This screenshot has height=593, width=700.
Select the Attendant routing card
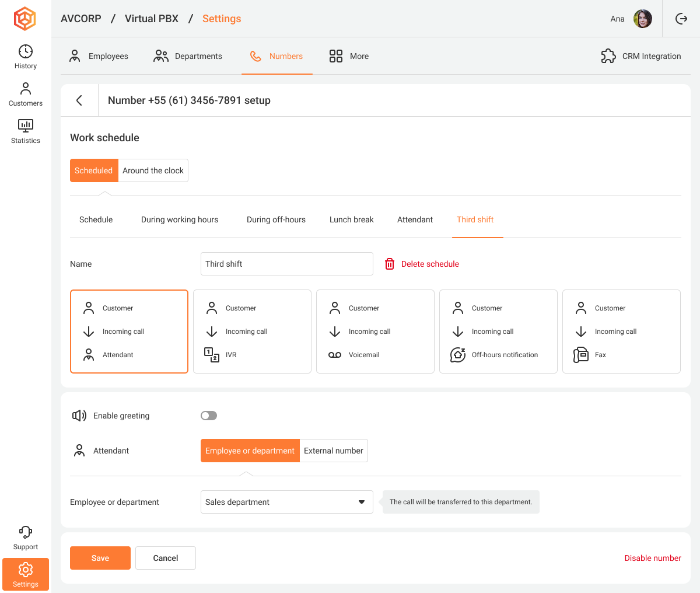pos(129,332)
